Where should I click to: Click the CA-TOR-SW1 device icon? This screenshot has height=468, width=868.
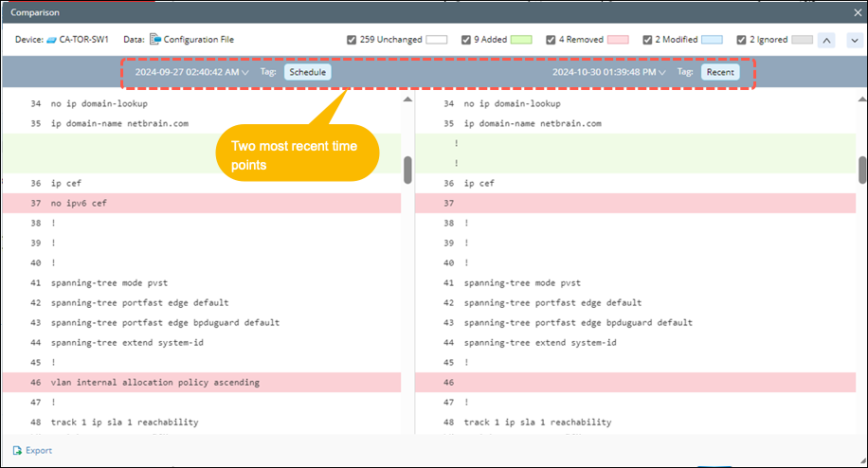click(51, 40)
